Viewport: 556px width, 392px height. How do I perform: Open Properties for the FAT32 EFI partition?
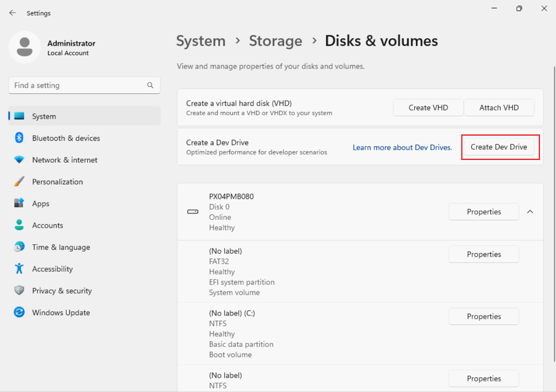pos(484,255)
